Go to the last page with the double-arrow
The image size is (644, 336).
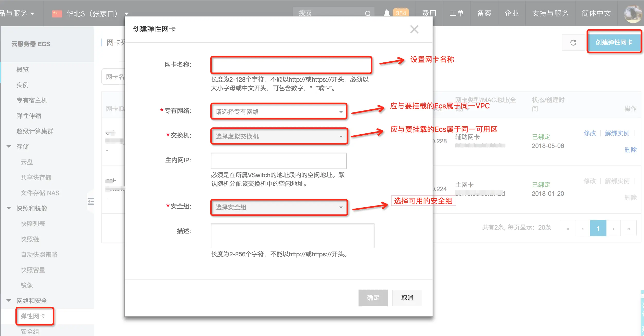(629, 228)
